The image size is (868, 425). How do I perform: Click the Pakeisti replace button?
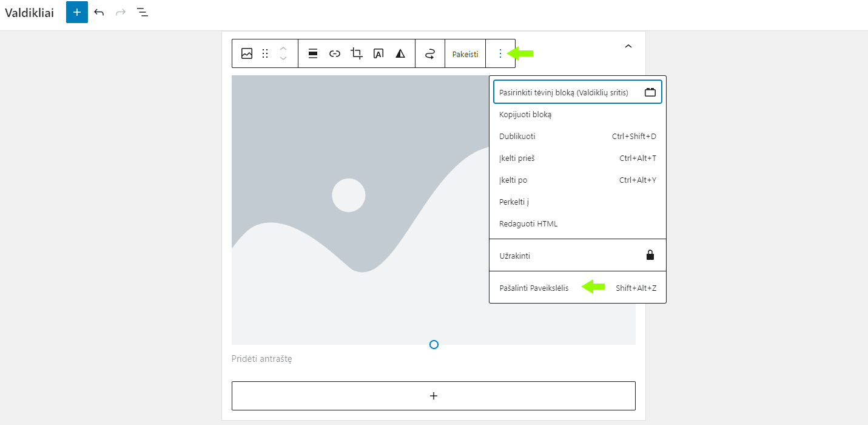pyautogui.click(x=465, y=54)
